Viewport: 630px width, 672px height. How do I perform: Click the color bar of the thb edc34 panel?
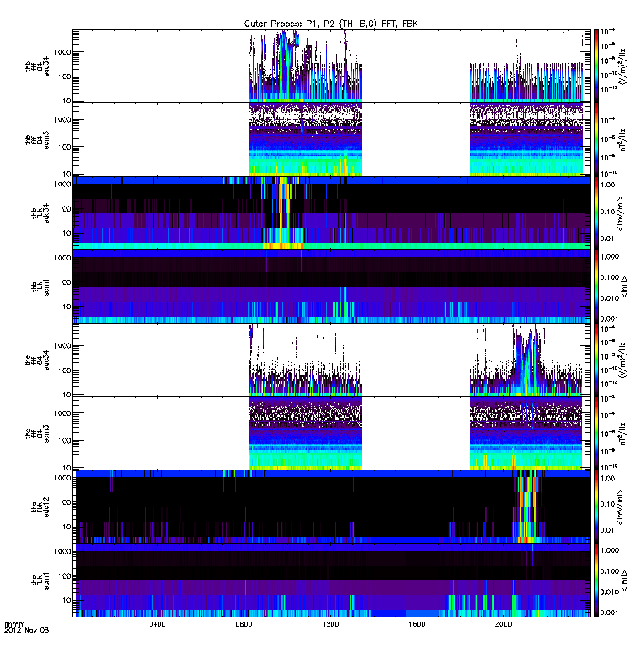tap(596, 213)
